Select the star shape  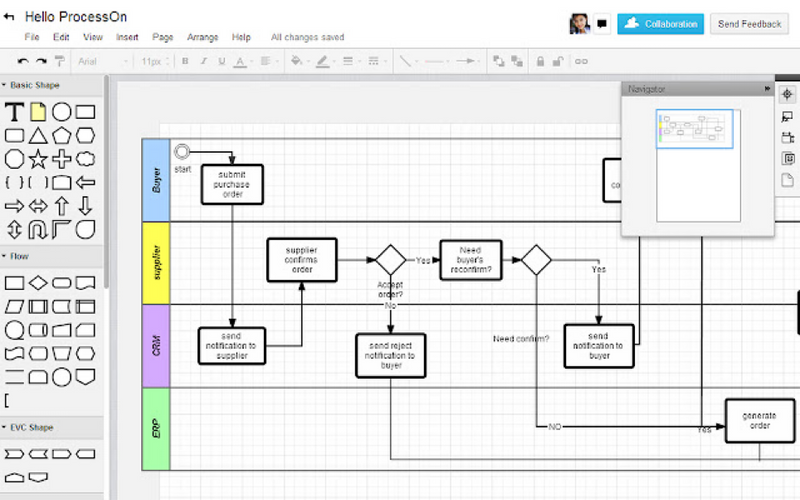pyautogui.click(x=38, y=159)
